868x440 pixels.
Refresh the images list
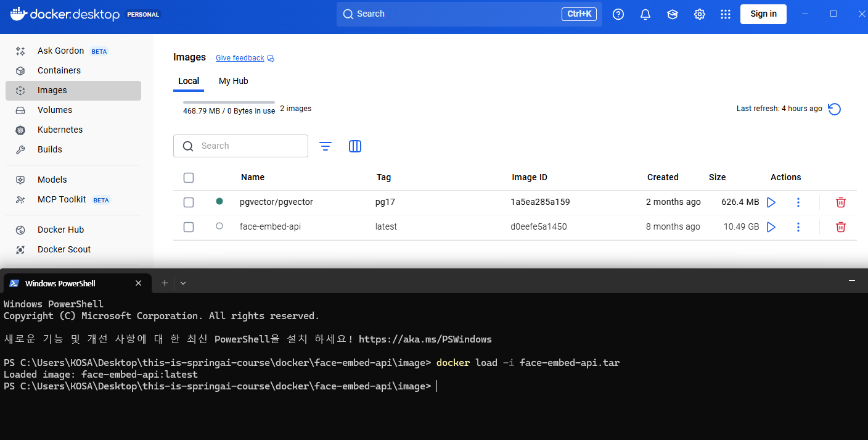834,109
